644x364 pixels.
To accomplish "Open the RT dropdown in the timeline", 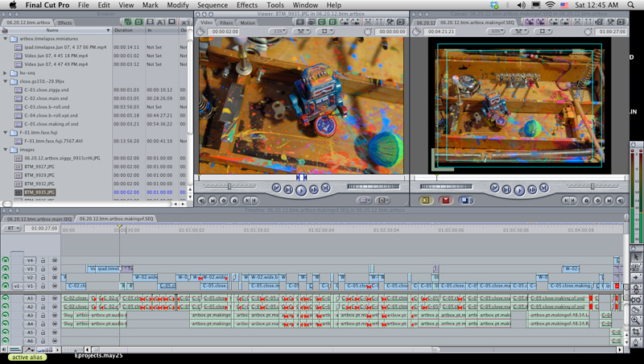I will point(12,229).
